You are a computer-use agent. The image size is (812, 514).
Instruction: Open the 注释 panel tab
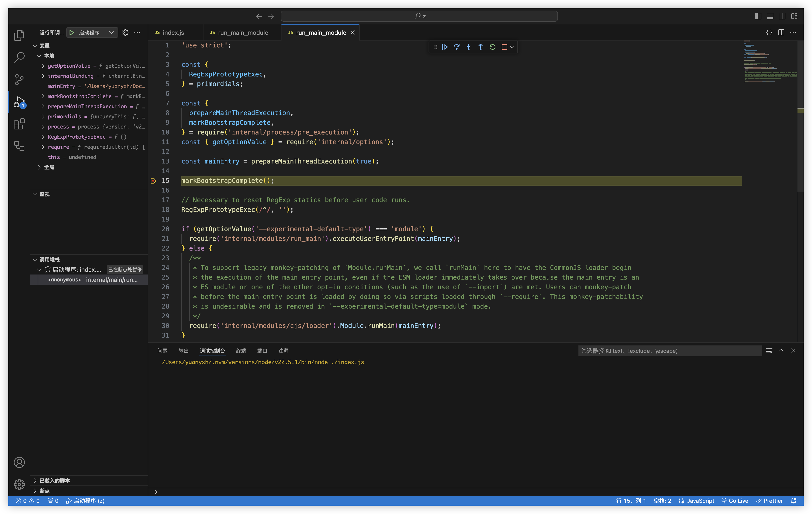point(283,351)
